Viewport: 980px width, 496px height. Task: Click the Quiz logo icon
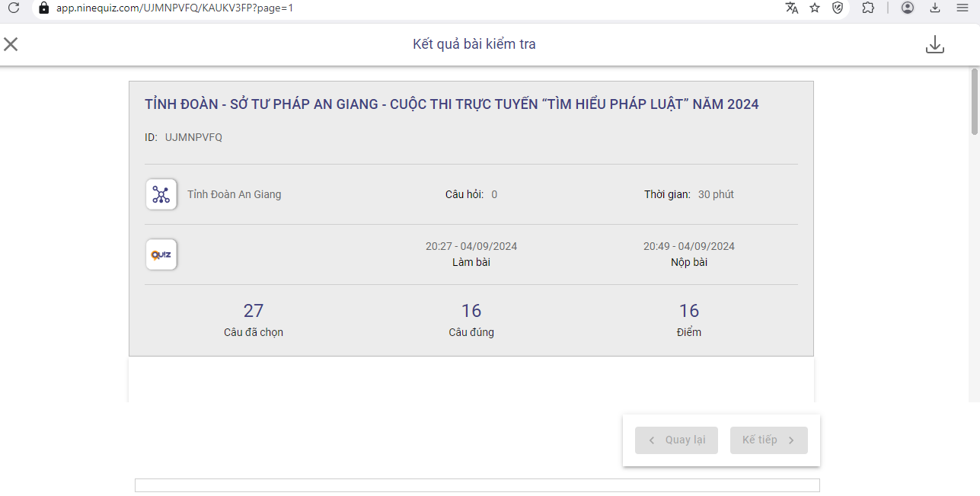pos(161,254)
